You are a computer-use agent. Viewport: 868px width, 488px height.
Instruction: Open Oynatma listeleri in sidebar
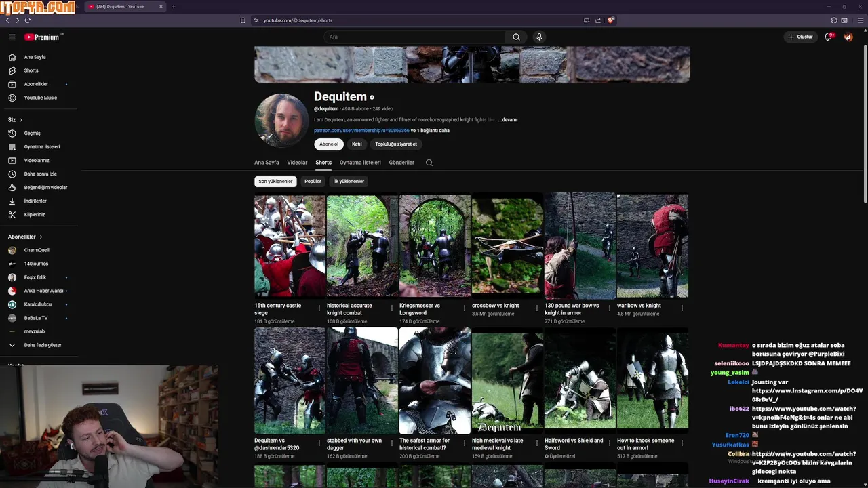point(42,147)
